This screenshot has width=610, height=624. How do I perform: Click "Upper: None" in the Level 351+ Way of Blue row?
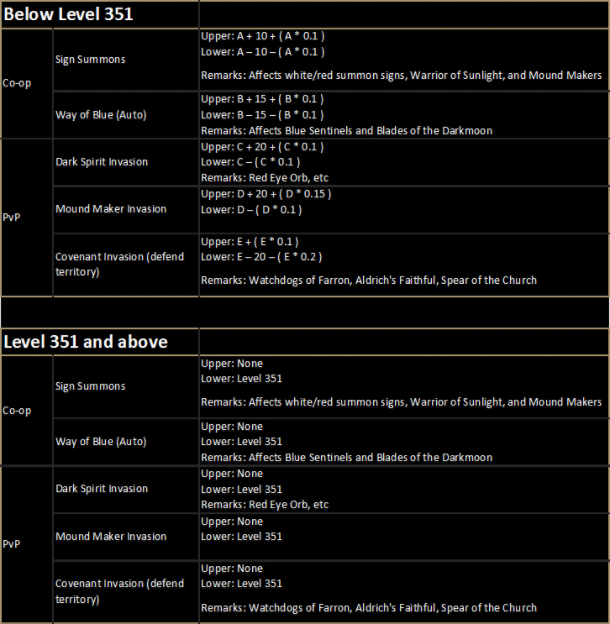click(232, 427)
